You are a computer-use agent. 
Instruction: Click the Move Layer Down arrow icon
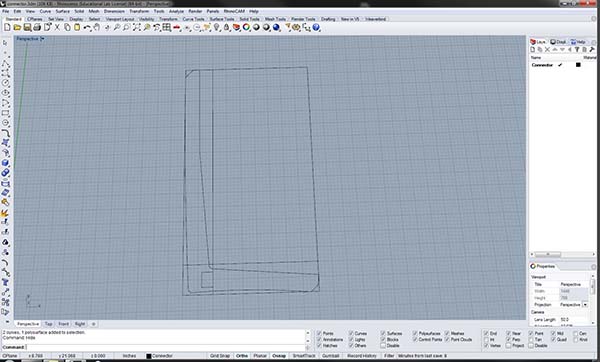coord(562,50)
